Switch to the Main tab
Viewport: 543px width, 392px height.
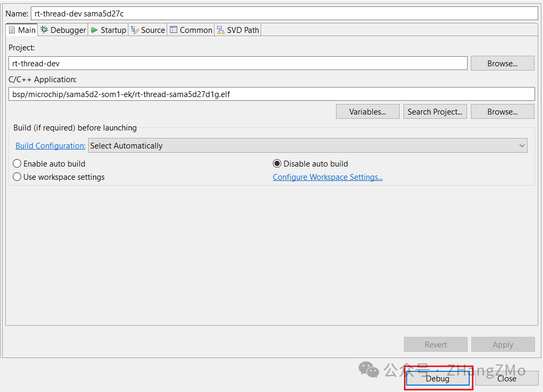pos(22,30)
